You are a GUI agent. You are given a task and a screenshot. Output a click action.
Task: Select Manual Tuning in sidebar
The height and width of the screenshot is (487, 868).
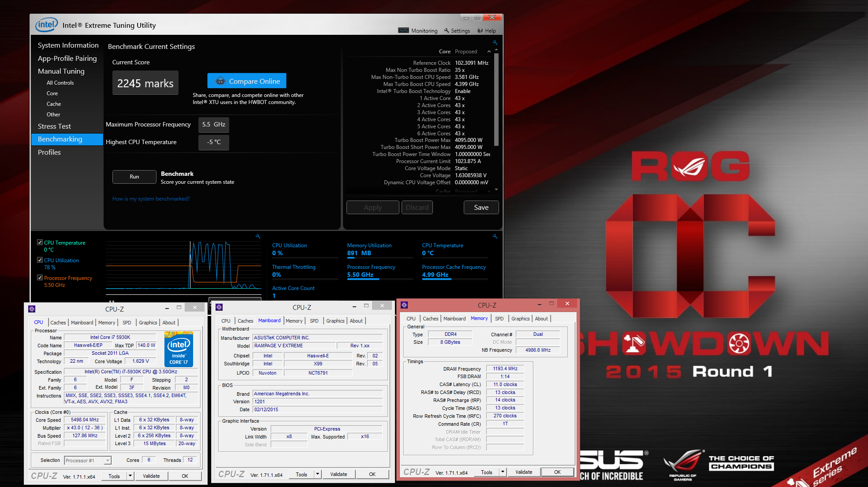coord(61,71)
